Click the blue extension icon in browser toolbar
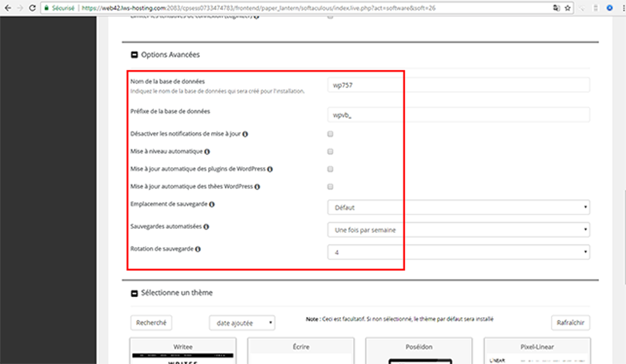This screenshot has height=364, width=626. coord(609,8)
